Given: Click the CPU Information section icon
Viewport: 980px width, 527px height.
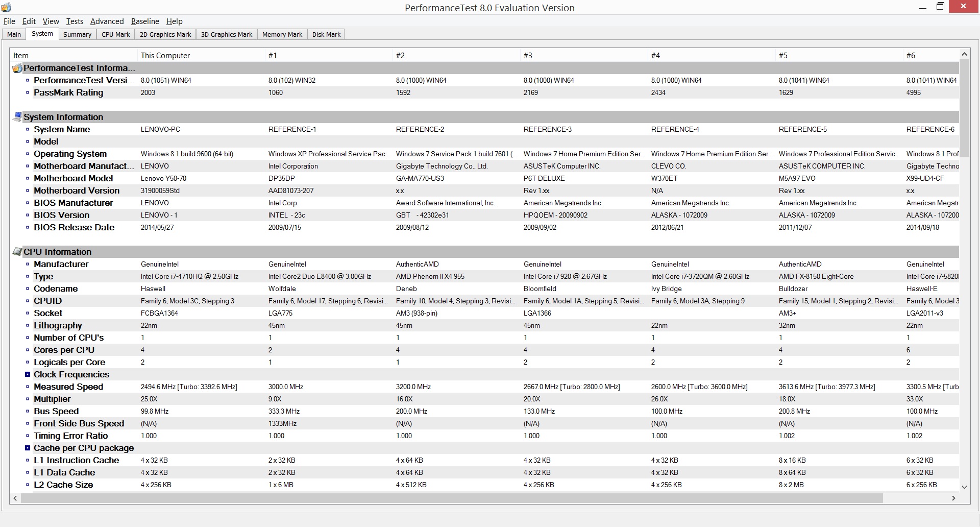Looking at the screenshot, I should point(17,252).
